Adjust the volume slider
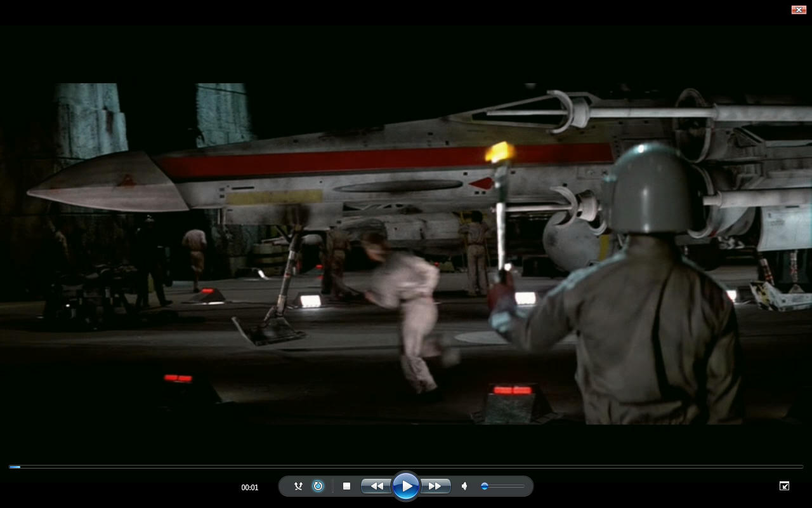The width and height of the screenshot is (812, 508). (502, 486)
